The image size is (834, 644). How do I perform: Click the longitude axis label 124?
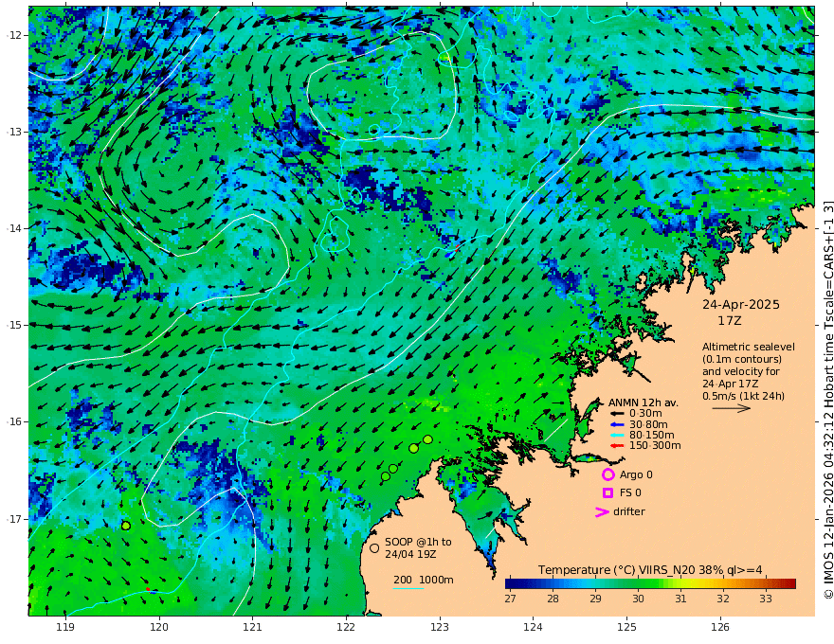(x=533, y=628)
